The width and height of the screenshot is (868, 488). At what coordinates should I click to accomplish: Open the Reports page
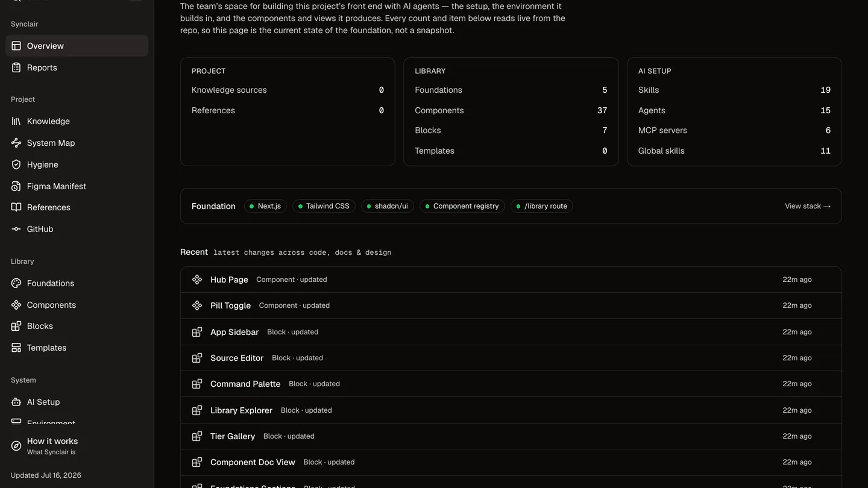tap(77, 67)
